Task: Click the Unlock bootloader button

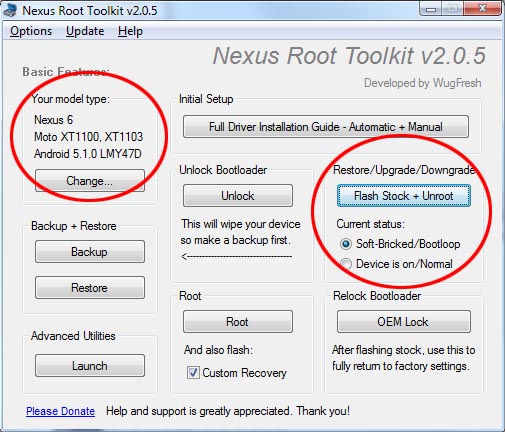Action: click(238, 196)
